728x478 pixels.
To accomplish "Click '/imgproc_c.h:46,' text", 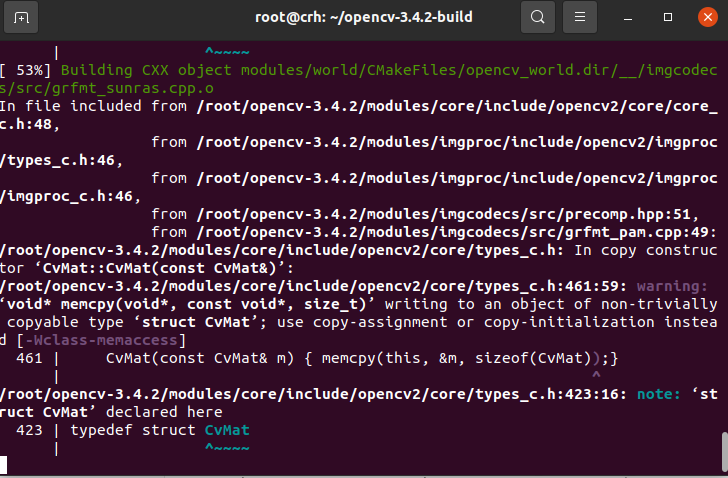I will click(x=70, y=196).
